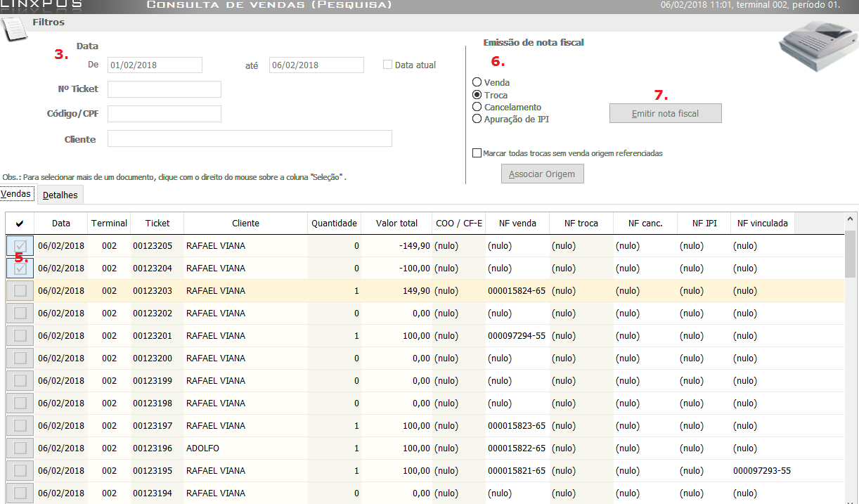This screenshot has height=504, width=859.
Task: Open the Vendas tab
Action: pyautogui.click(x=16, y=193)
